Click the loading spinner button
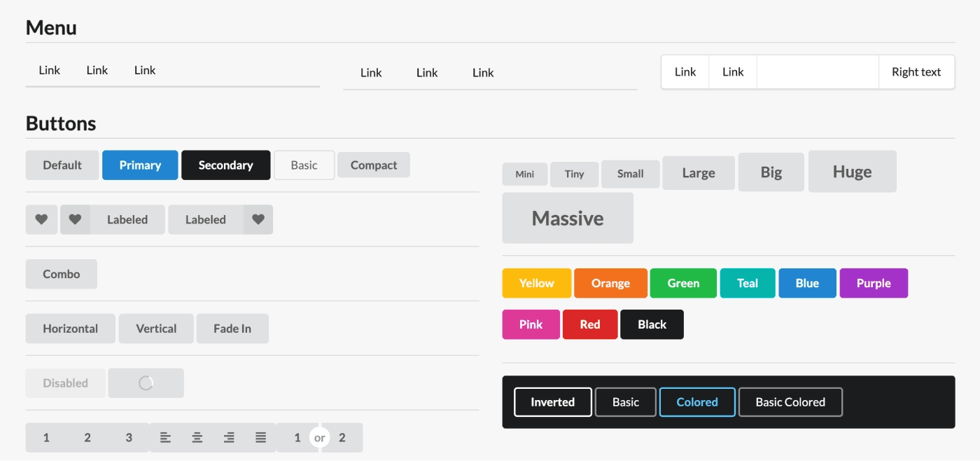 (x=146, y=383)
